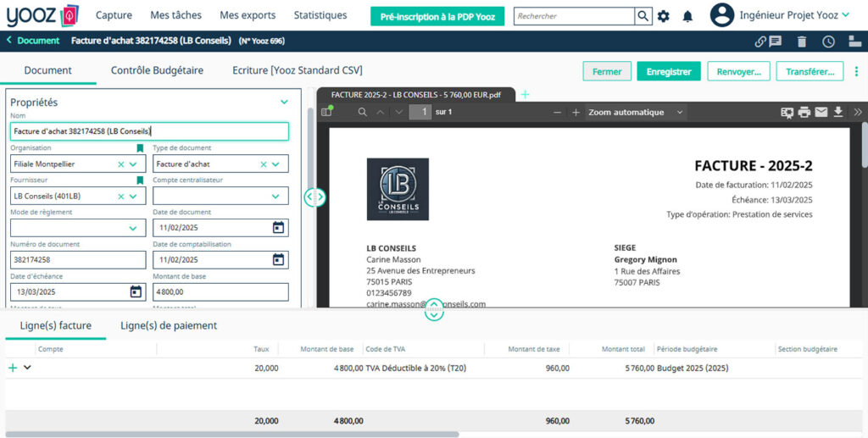This screenshot has height=438, width=868.
Task: Open Compte centralisateur dropdown
Action: (275, 197)
